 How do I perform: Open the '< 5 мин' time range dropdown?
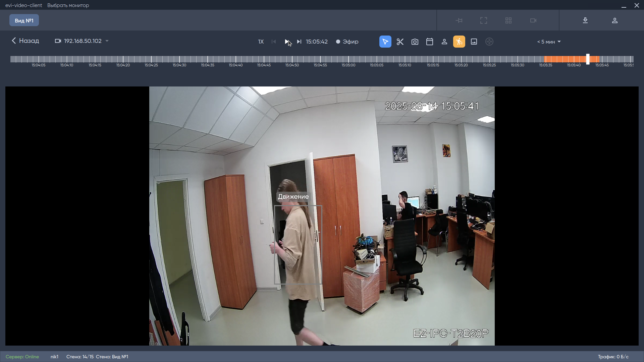click(549, 42)
